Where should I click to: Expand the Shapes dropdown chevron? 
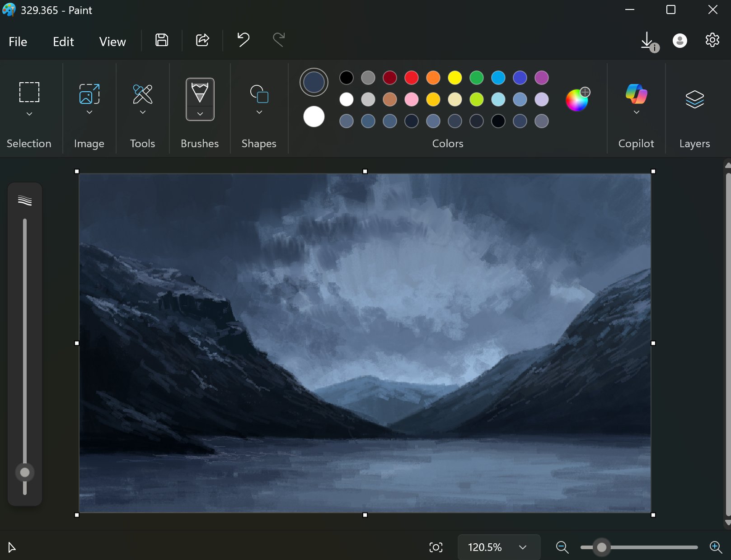pyautogui.click(x=259, y=112)
